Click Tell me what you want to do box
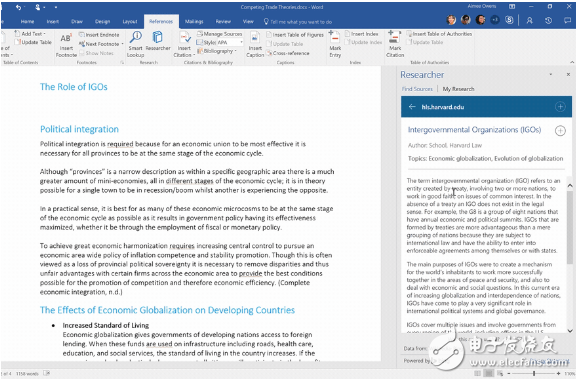Screen dimensions: 576x379 pos(298,22)
